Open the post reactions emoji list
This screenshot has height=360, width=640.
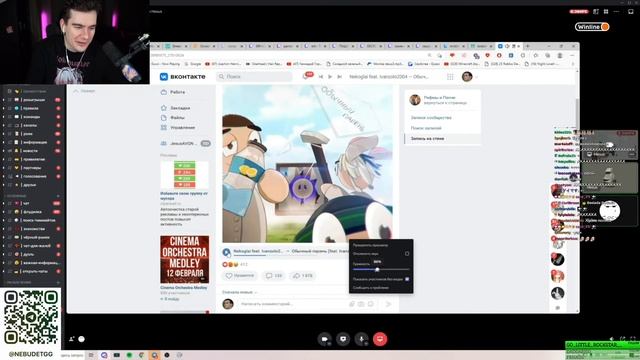coord(231,264)
